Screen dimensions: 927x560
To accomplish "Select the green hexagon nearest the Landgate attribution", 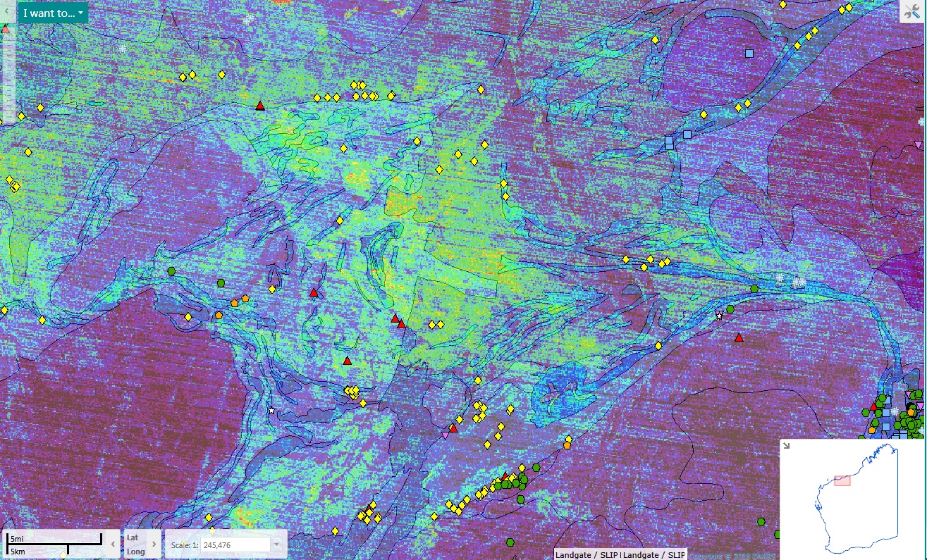I will click(x=510, y=542).
